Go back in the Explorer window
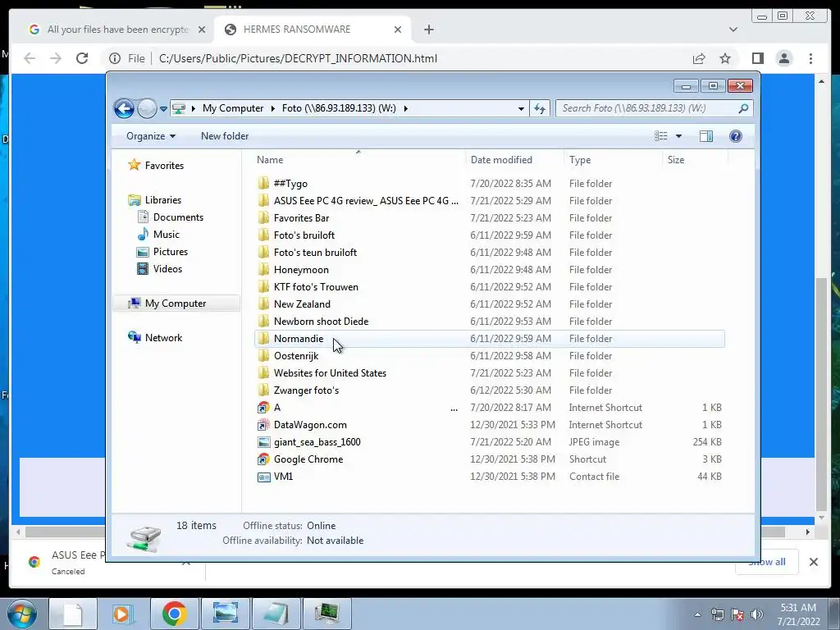The image size is (840, 630). (x=124, y=108)
